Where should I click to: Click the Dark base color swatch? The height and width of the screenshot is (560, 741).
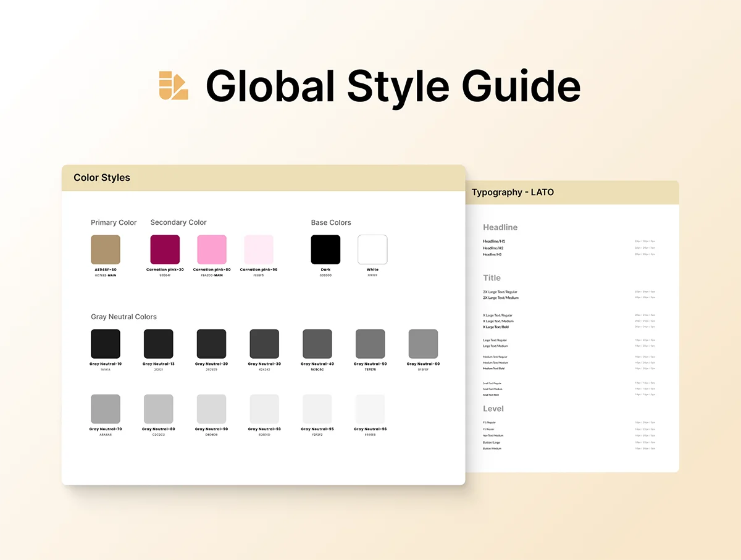[x=325, y=249]
